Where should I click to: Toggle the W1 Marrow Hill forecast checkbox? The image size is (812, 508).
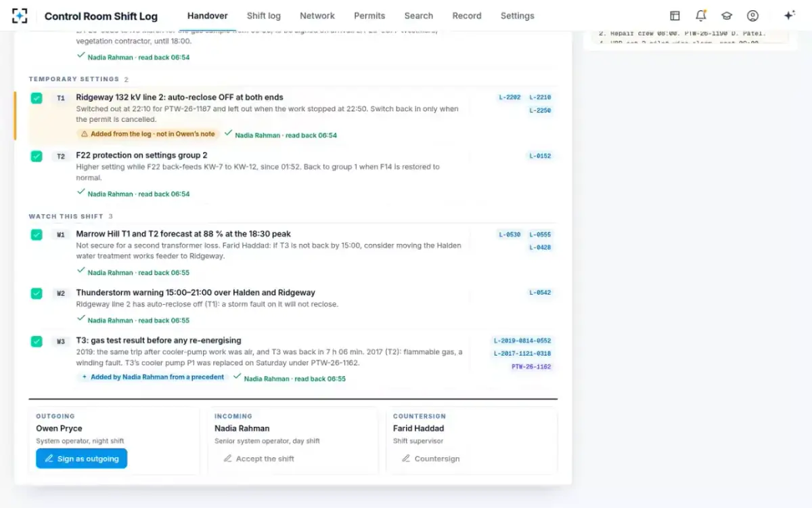(37, 235)
